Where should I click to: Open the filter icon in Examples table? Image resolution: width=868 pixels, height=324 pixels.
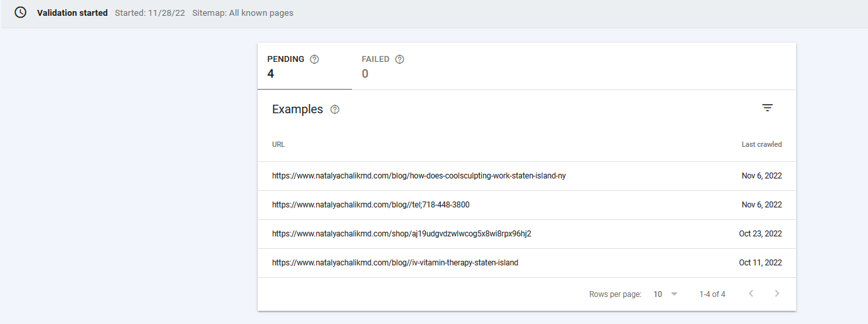pos(767,108)
